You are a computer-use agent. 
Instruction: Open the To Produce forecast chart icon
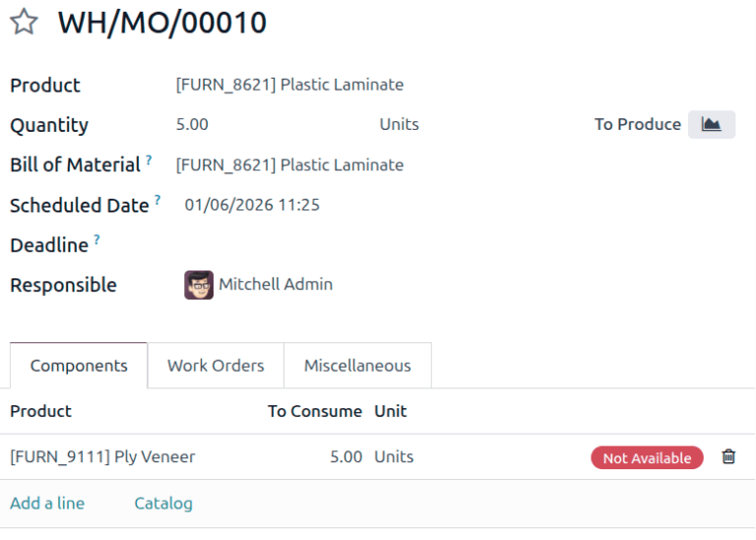click(711, 125)
